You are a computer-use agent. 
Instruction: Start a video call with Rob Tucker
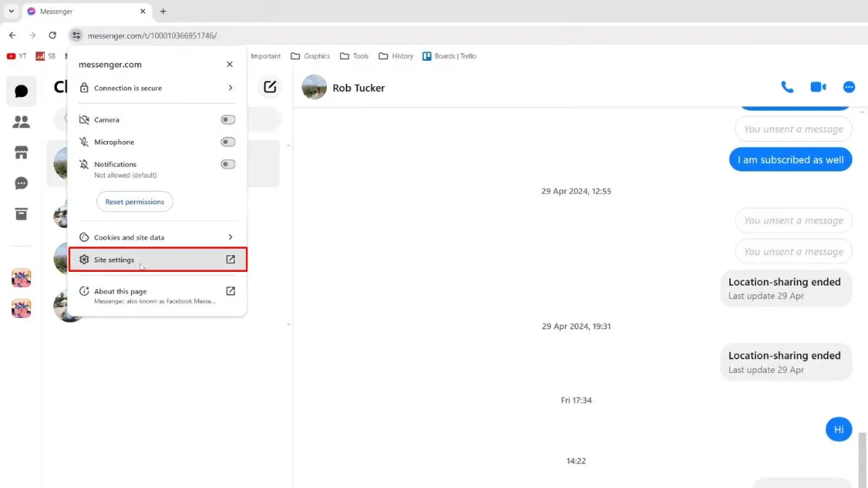coord(817,87)
